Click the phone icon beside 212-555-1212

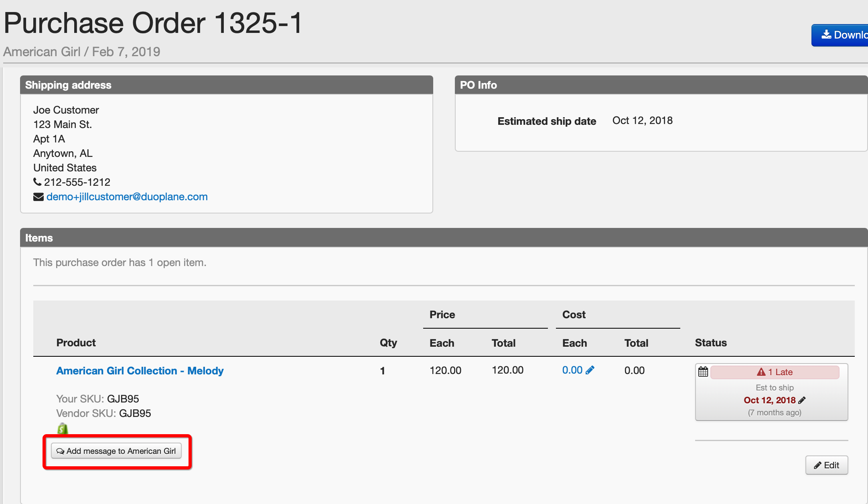37,182
